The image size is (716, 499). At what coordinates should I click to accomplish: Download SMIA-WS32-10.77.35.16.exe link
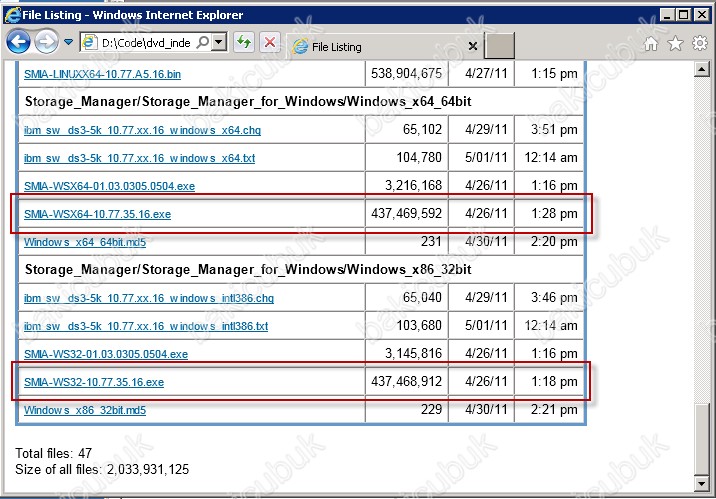94,382
